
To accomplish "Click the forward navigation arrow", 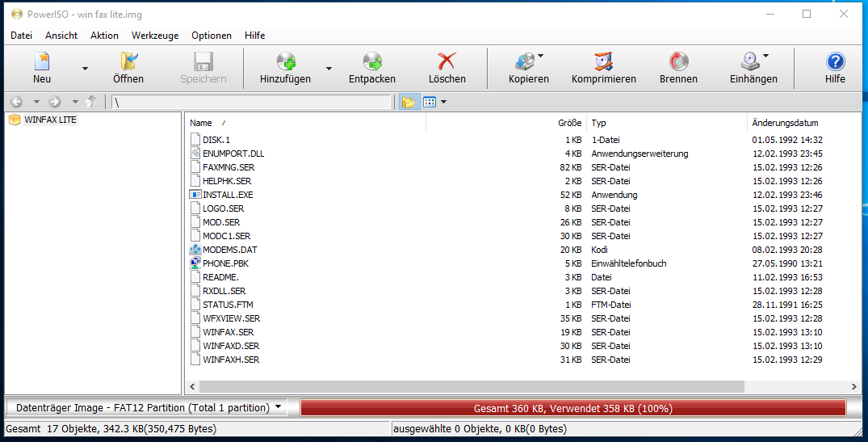I will 55,102.
